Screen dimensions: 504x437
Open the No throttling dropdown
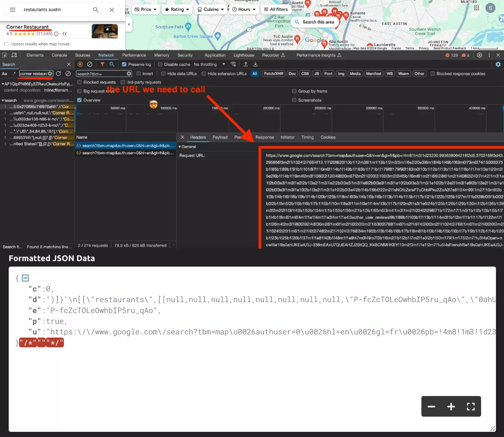pos(209,64)
